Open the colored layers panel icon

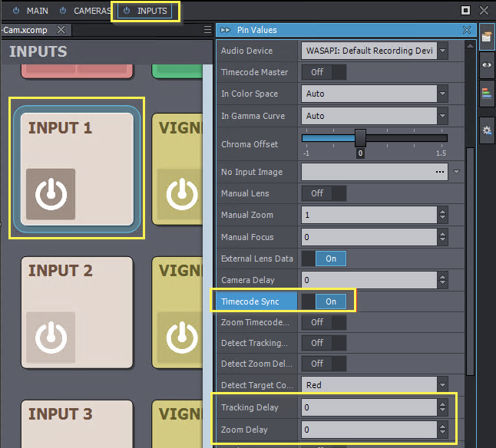[x=487, y=94]
